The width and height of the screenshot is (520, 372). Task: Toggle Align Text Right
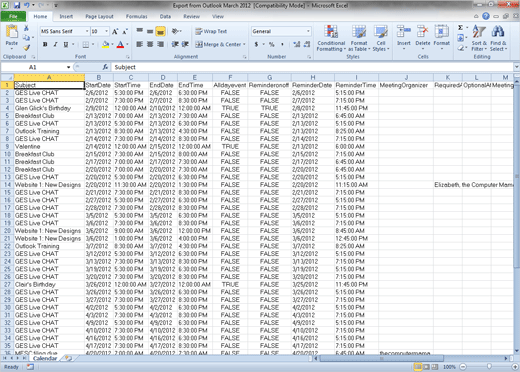coord(160,44)
